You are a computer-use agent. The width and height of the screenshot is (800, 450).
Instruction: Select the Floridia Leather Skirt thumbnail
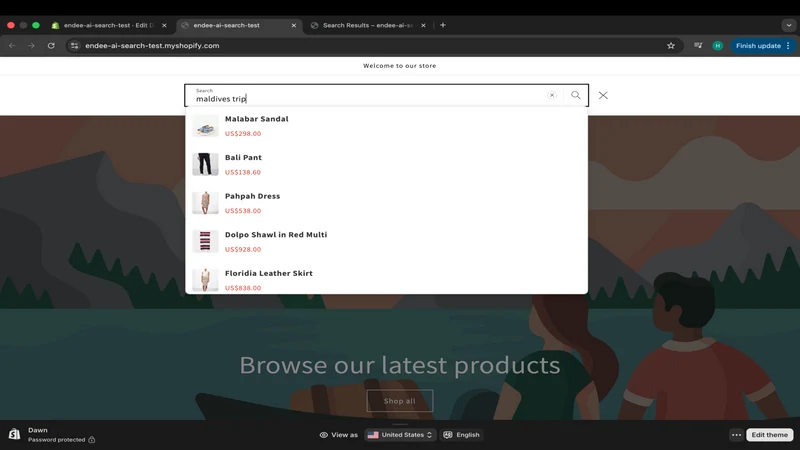(x=205, y=280)
